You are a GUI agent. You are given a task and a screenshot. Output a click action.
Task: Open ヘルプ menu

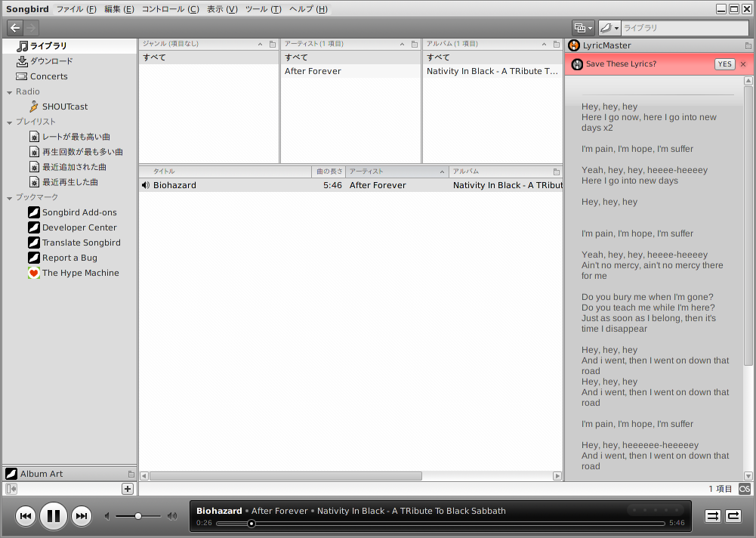pyautogui.click(x=309, y=9)
